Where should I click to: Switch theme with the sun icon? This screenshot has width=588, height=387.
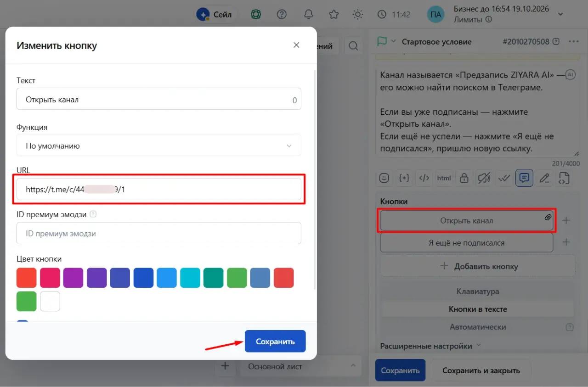(x=358, y=15)
